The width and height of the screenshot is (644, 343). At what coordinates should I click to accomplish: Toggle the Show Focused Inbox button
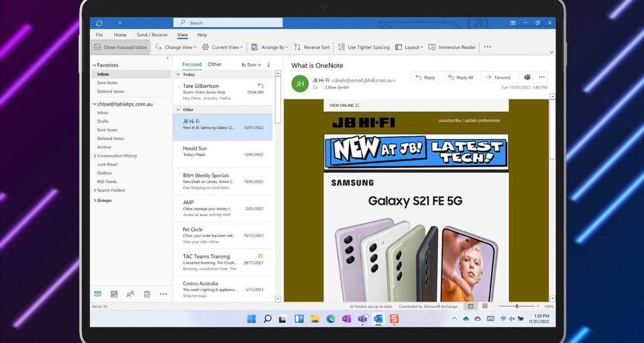(x=120, y=47)
